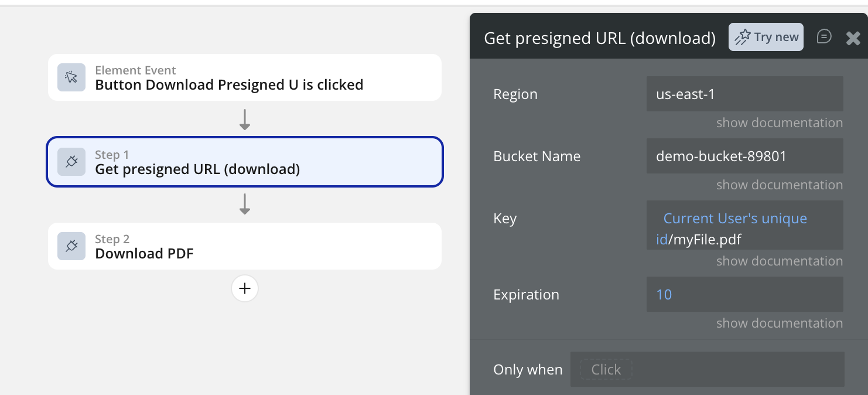The width and height of the screenshot is (868, 395).
Task: Close the Get presigned URL property panel
Action: [853, 38]
